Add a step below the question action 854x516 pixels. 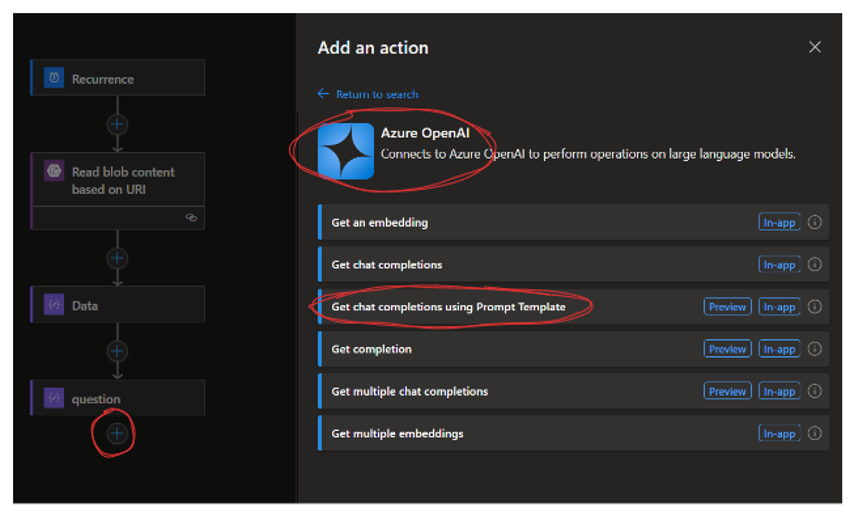117,434
